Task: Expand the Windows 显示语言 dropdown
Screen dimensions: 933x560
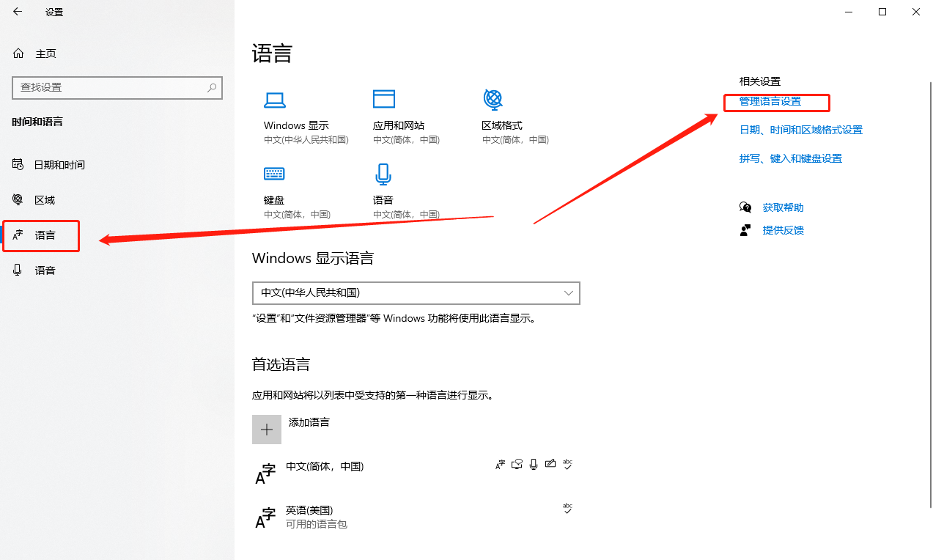Action: [416, 292]
